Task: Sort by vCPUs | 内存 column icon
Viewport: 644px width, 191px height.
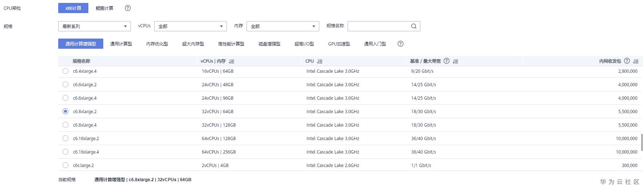Action: point(232,61)
